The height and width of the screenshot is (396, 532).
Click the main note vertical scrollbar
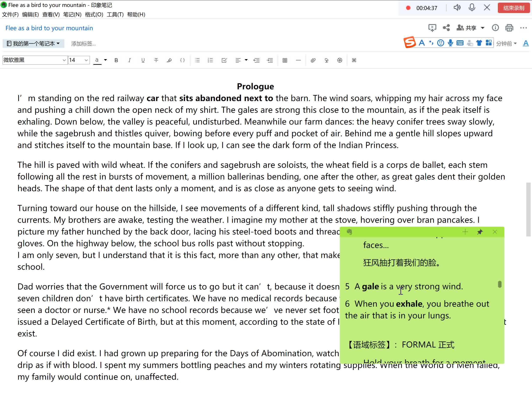[529, 210]
